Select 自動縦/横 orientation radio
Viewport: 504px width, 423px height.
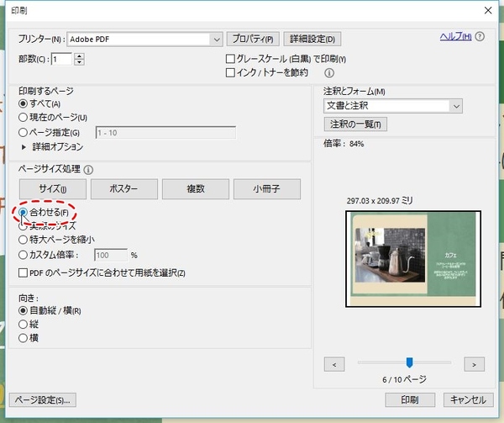coord(23,311)
